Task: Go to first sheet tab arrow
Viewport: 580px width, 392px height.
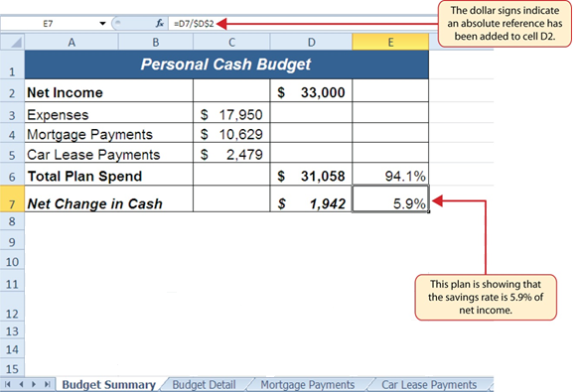Action: pyautogui.click(x=7, y=384)
